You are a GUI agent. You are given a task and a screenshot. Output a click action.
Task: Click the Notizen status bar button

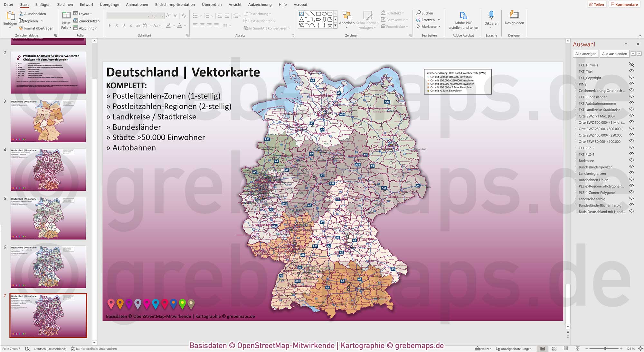tap(483, 349)
